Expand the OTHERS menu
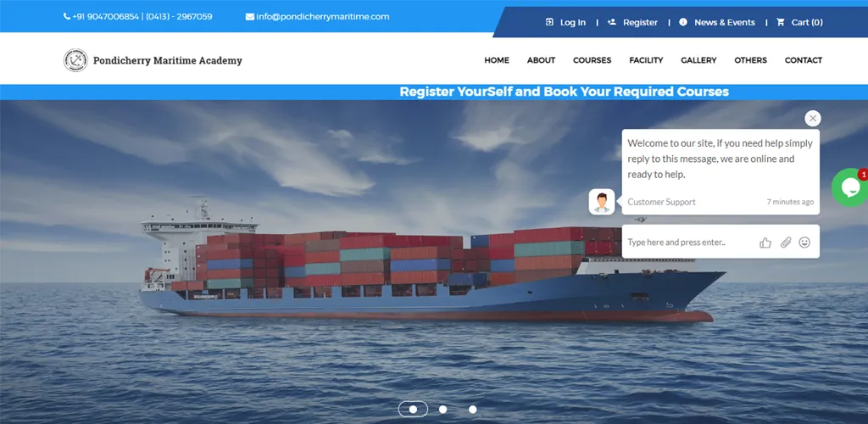Screen dimensions: 868x424 pyautogui.click(x=751, y=60)
